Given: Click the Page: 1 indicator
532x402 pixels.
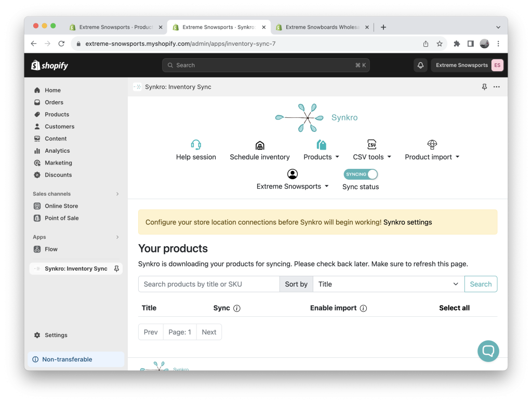Looking at the screenshot, I should (x=180, y=332).
